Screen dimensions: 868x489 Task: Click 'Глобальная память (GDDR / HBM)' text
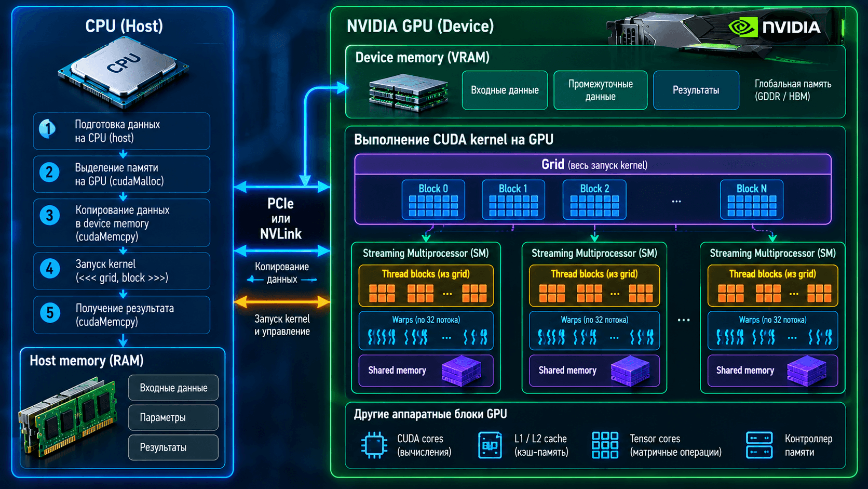793,90
